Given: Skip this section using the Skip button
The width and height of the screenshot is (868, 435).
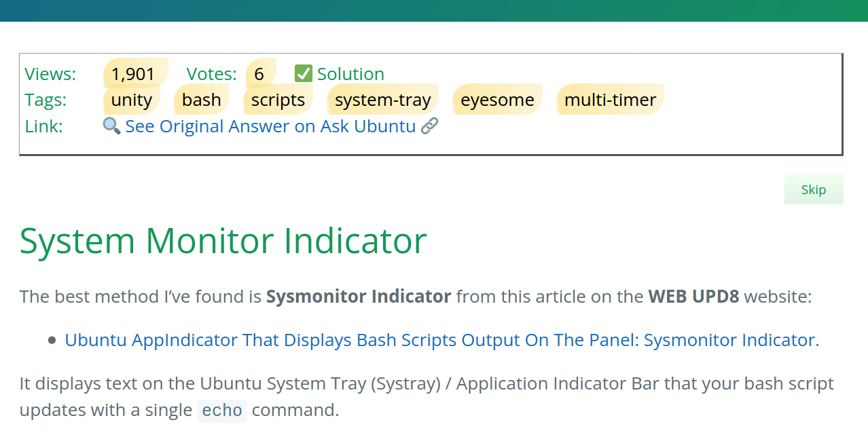Looking at the screenshot, I should (814, 189).
